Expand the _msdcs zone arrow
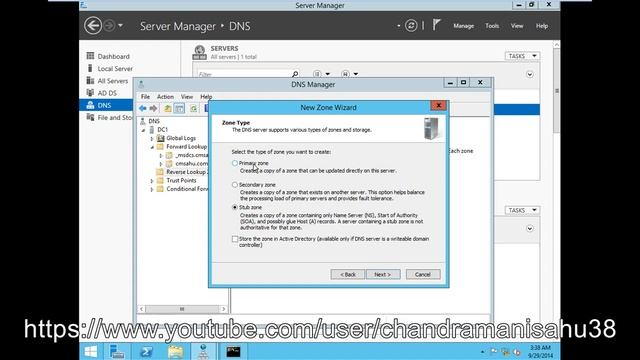This screenshot has width=640, height=360. pos(161,156)
